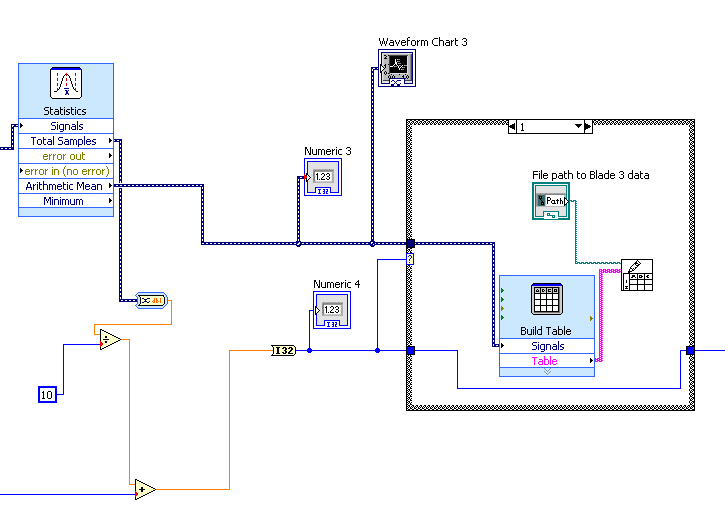Click the case selector question mark terminal
Viewport: 725px width, 507px height.
(410, 259)
